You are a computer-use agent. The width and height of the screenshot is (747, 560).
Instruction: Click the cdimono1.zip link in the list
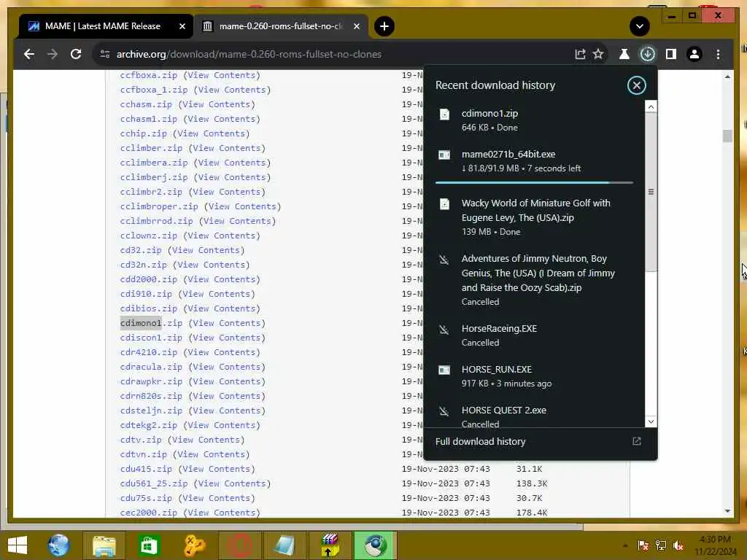coord(151,323)
